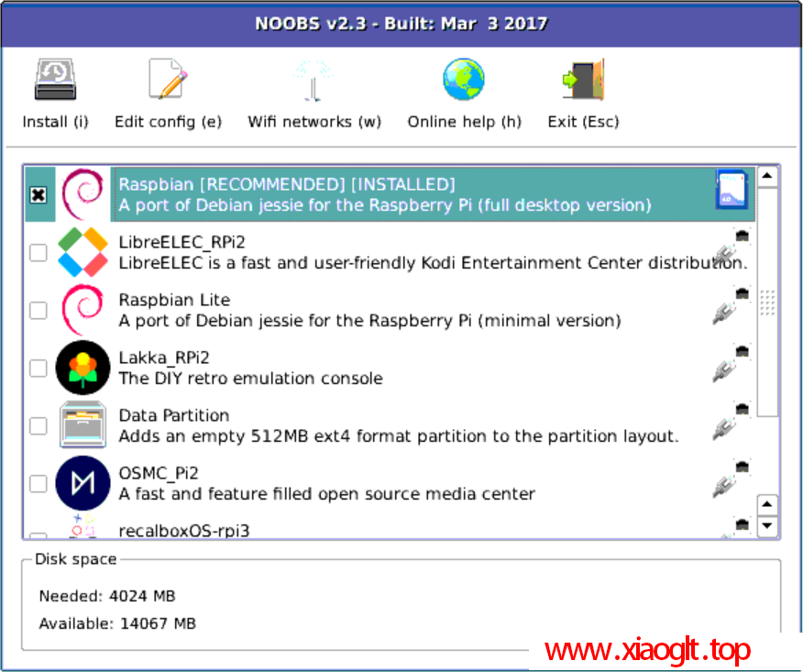Screen dimensions: 803x672
Task: Click the network source icon on OSMC row
Action: point(731,480)
